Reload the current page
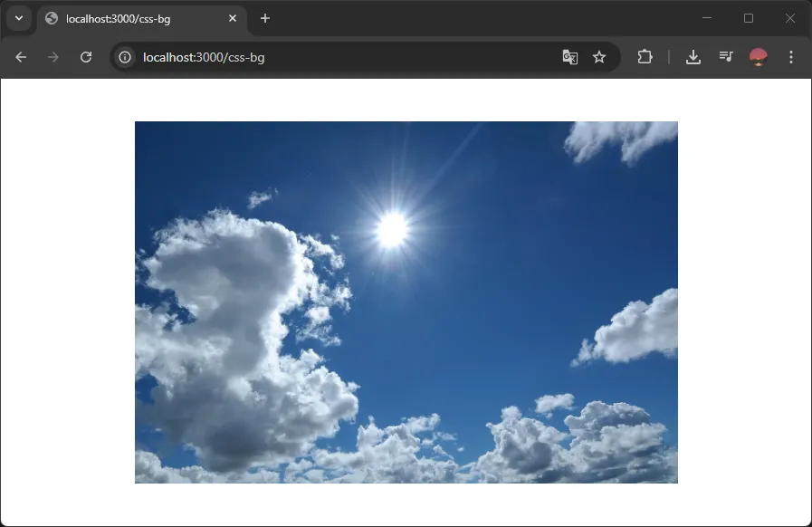The image size is (812, 527). (x=86, y=57)
